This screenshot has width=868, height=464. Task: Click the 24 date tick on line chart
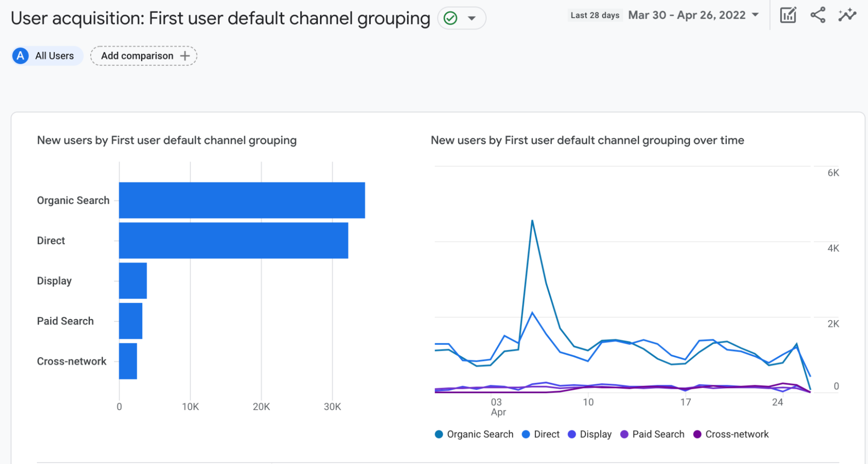tap(777, 402)
